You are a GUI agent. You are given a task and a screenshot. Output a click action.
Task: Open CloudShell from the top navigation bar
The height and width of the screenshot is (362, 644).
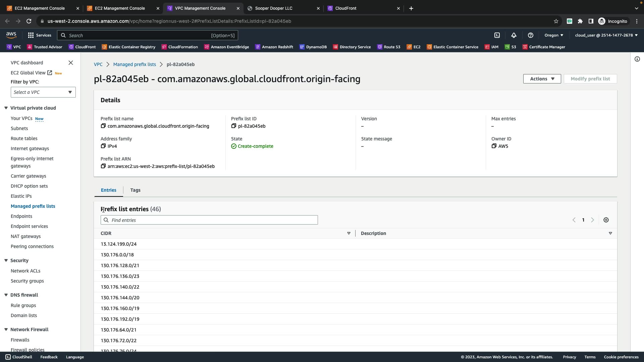click(497, 35)
